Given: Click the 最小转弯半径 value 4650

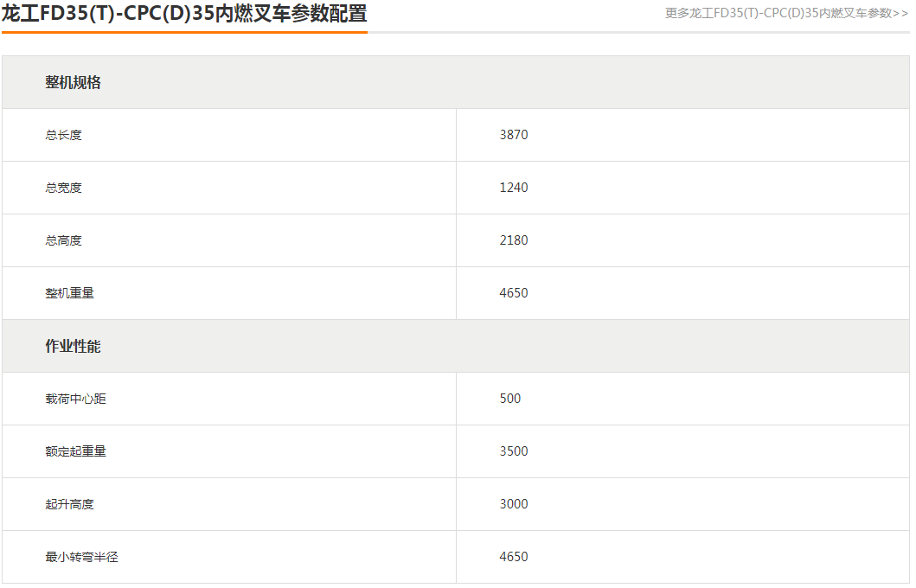Looking at the screenshot, I should click(514, 557).
